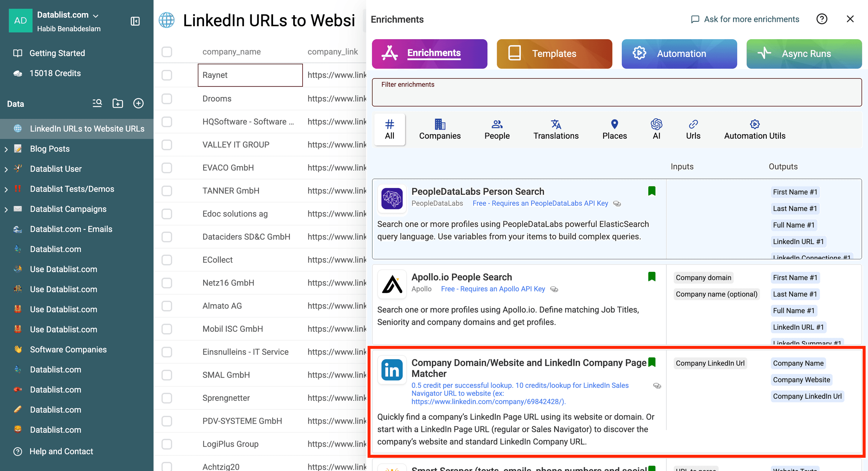
Task: Click credits coin icon next to PeopleDataLabs API Key
Action: (x=617, y=203)
